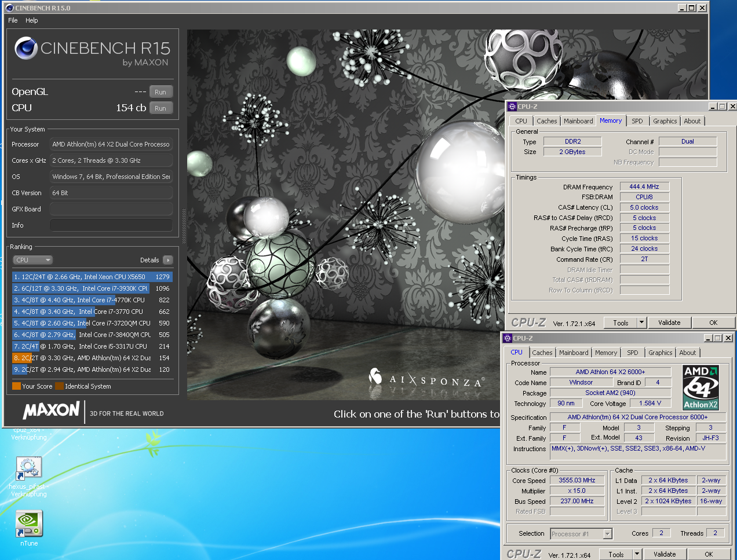
Task: Open the CPU ranking type dropdown
Action: pyautogui.click(x=33, y=260)
